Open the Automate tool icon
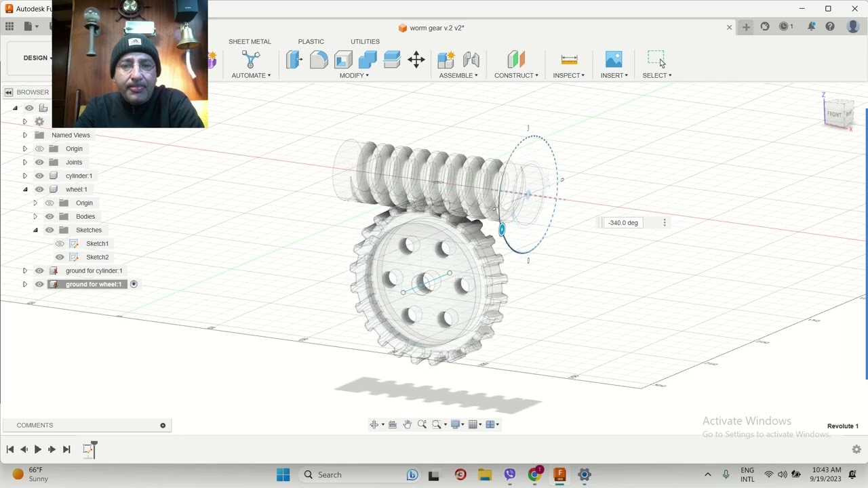The height and width of the screenshot is (488, 868). point(251,60)
